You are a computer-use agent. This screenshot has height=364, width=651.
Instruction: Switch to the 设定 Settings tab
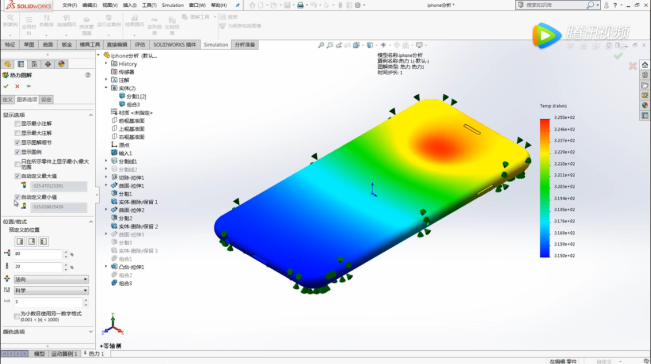point(46,100)
